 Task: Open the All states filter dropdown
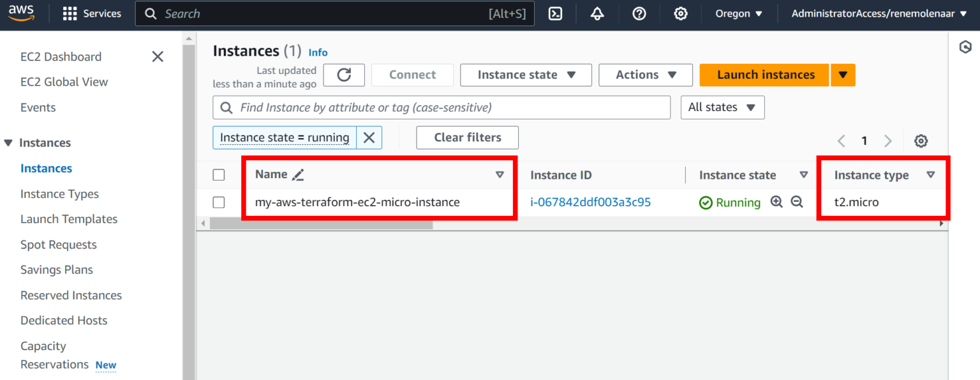click(722, 107)
